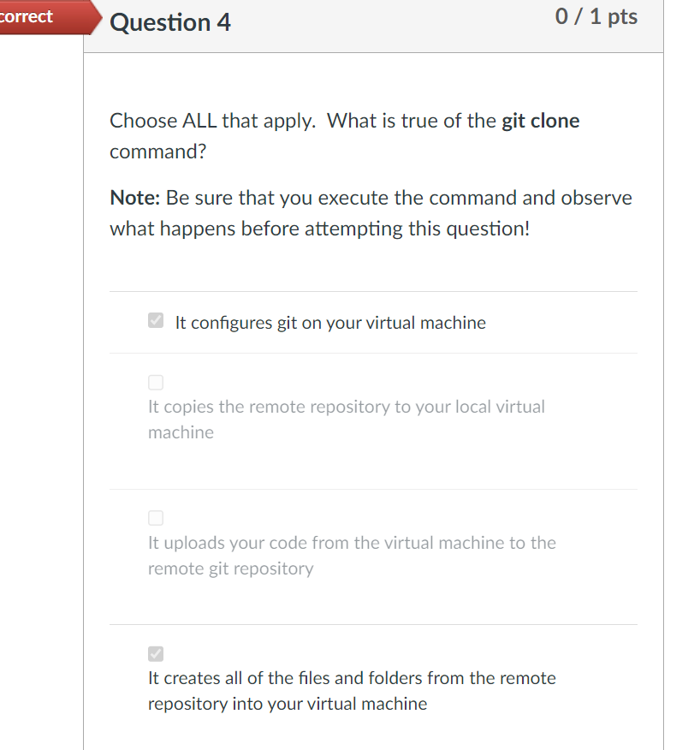This screenshot has width=700, height=750.
Task: Click the pointed arrow edge of the Incorrect flag
Action: point(96,17)
